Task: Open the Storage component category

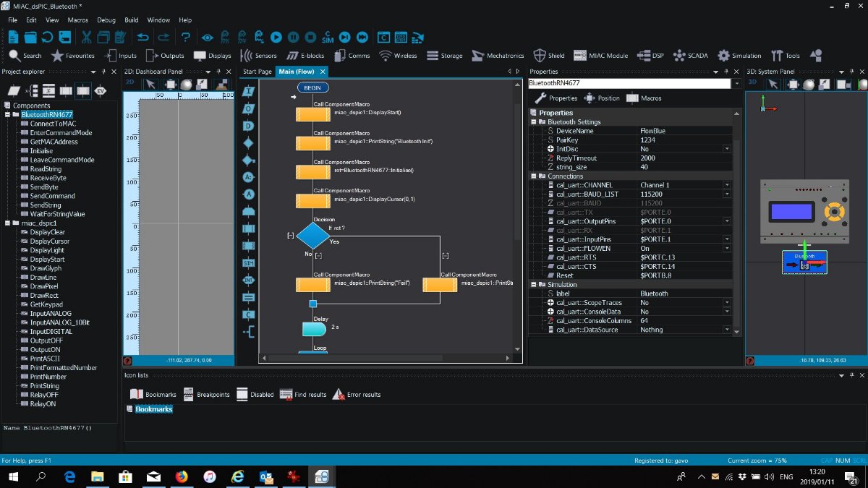Action: (444, 56)
